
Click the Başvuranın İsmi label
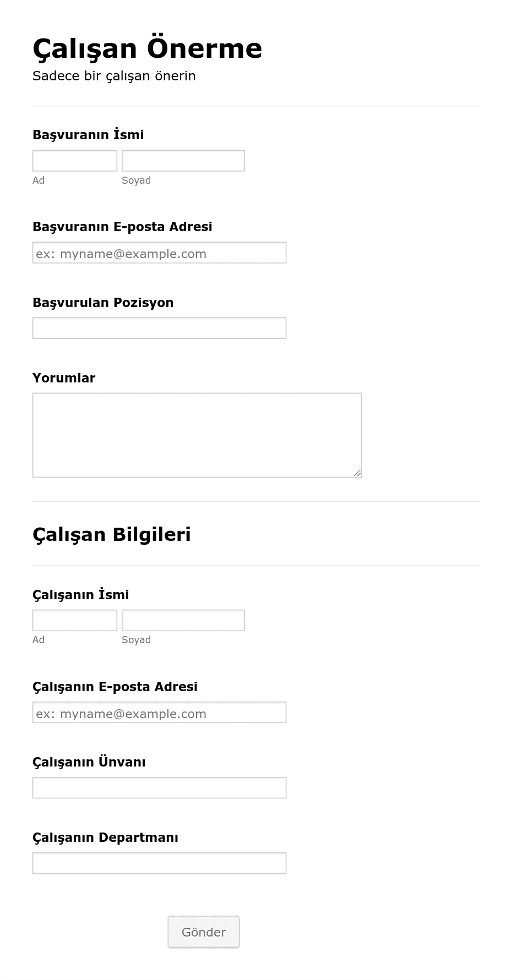pyautogui.click(x=88, y=135)
